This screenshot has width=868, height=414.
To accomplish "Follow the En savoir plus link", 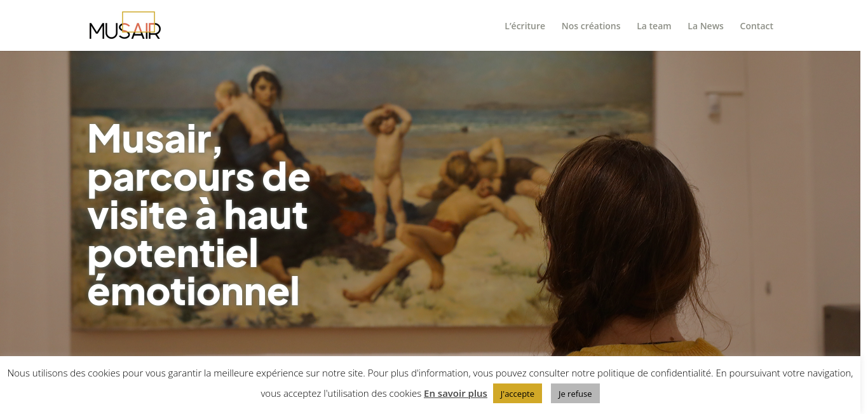I will (x=456, y=393).
